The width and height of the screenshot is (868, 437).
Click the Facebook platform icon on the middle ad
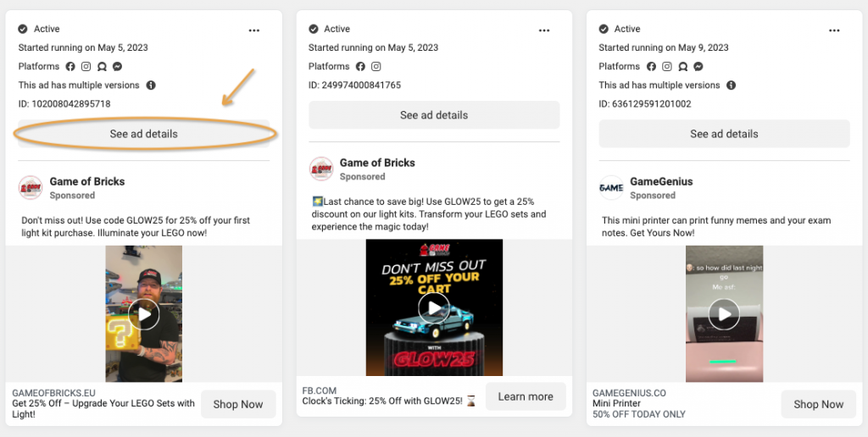click(x=361, y=67)
